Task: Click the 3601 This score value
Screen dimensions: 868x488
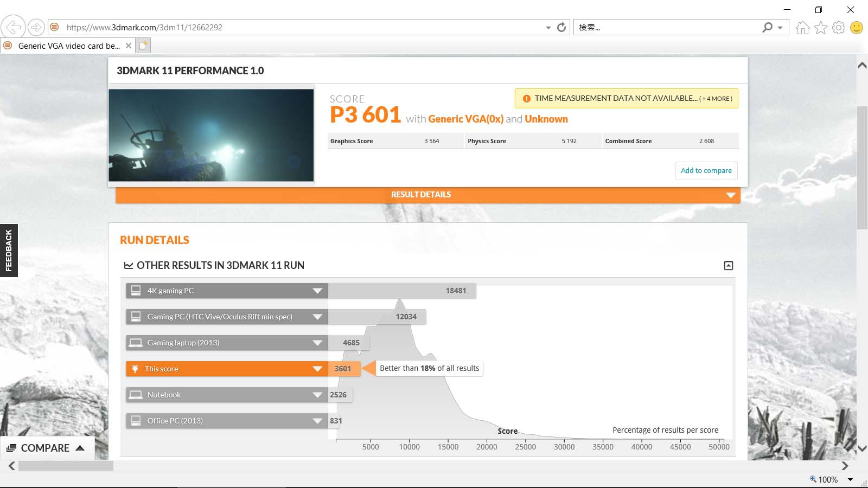Action: click(343, 369)
